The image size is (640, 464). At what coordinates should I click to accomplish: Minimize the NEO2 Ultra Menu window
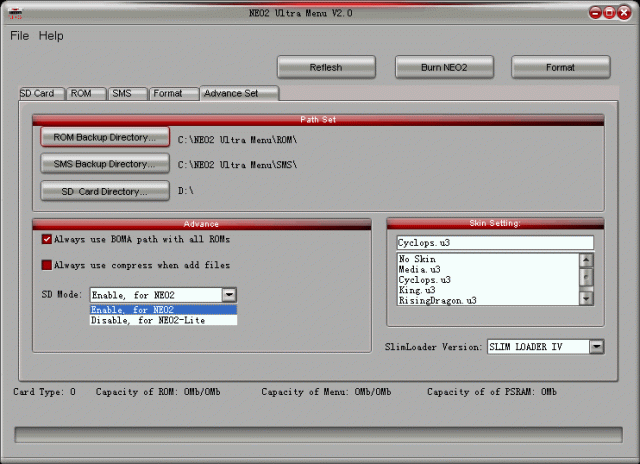[x=596, y=13]
